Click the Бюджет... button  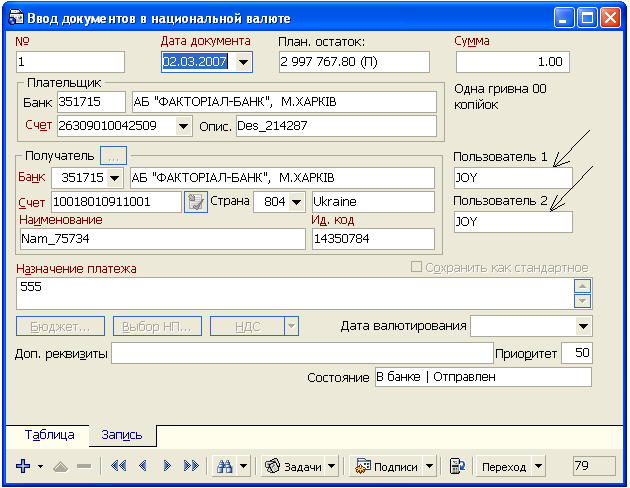(60, 326)
